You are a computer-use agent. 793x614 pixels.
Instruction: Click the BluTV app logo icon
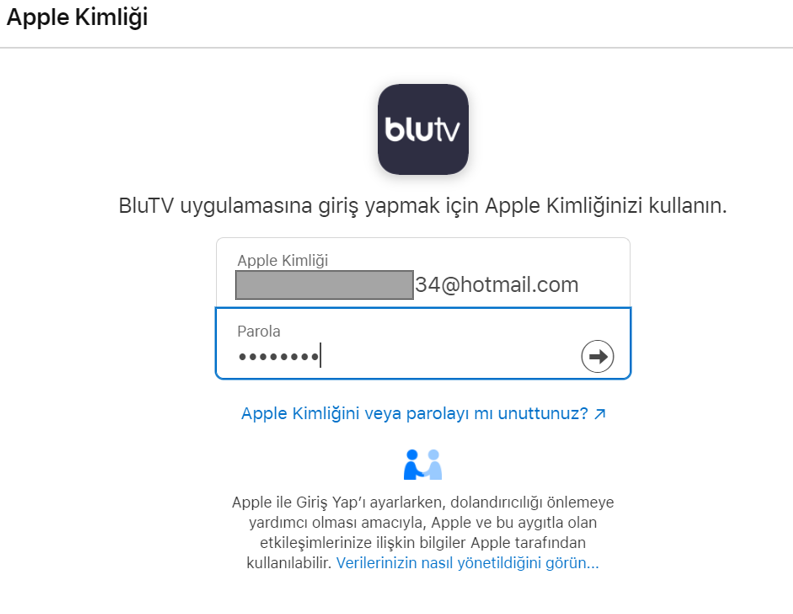423,129
